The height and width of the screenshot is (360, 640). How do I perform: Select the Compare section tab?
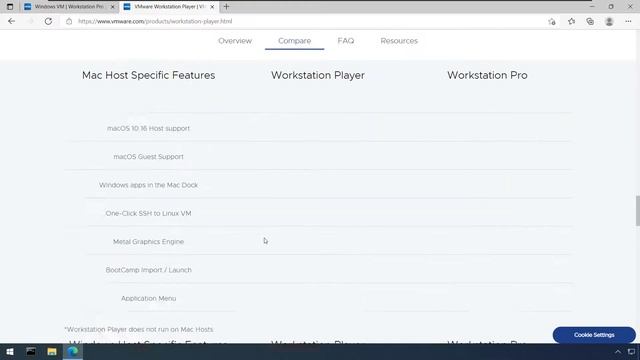coord(294,41)
